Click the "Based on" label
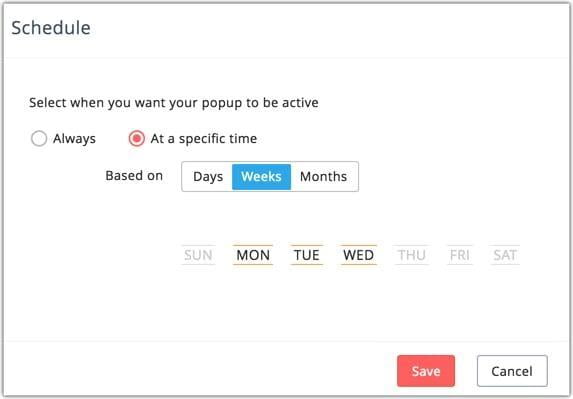The width and height of the screenshot is (573, 399). pos(134,176)
